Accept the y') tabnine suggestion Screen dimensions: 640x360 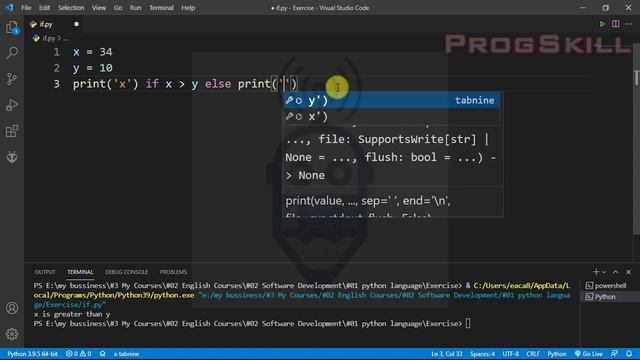pyautogui.click(x=391, y=100)
